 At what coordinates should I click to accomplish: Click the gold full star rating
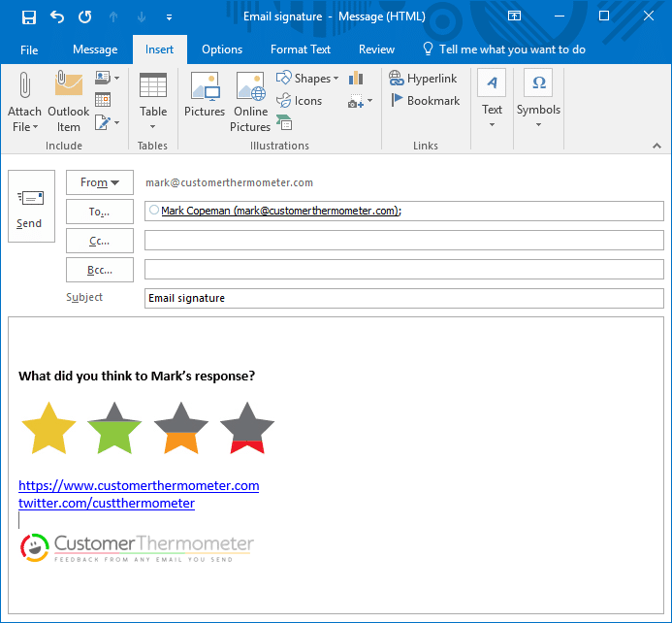click(x=48, y=428)
